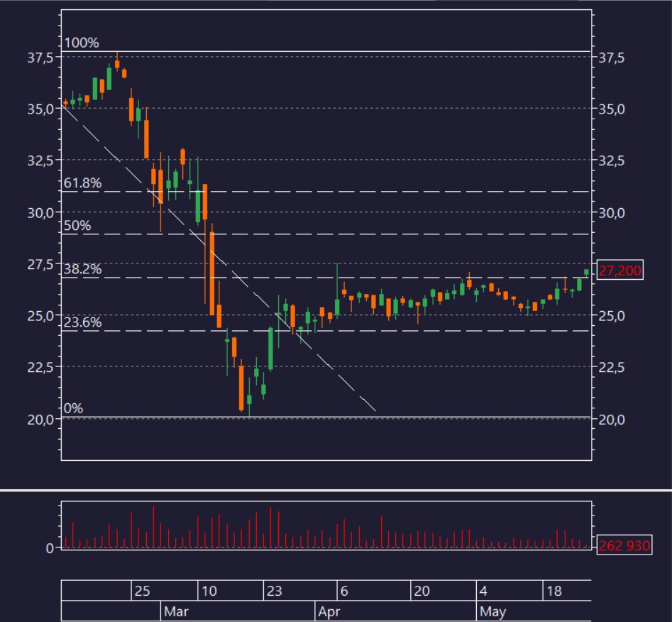
Task: Select the 38.2% Fibonacci level label
Action: [83, 269]
